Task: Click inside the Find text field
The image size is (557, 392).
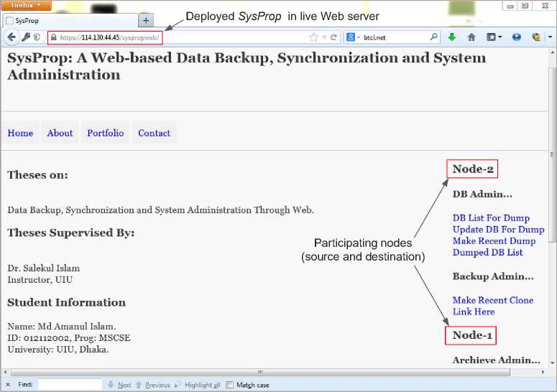Action: (70, 385)
